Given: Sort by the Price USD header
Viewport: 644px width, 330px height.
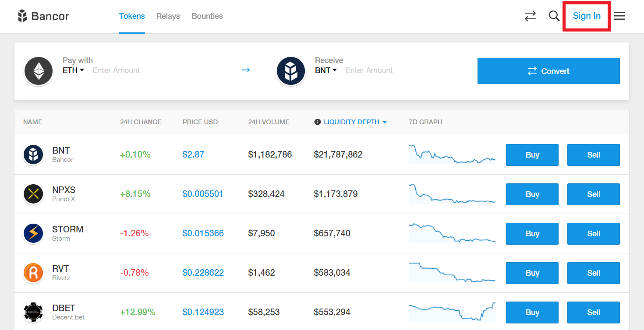Looking at the screenshot, I should [x=200, y=122].
